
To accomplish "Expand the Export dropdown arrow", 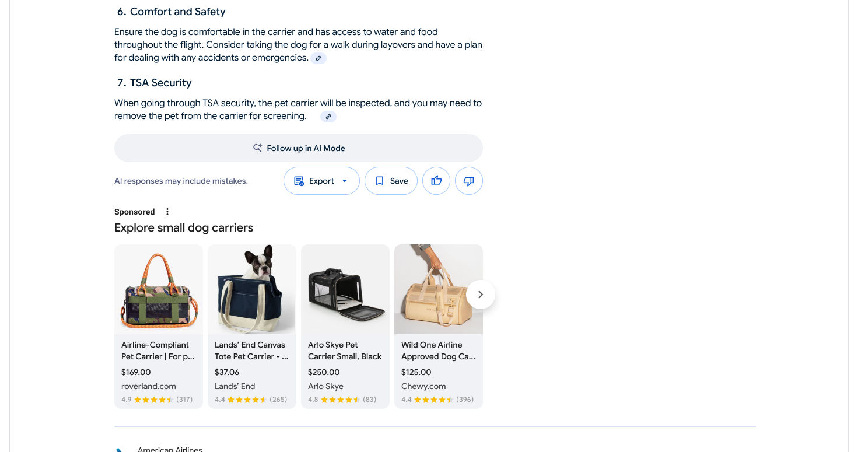I will (345, 181).
